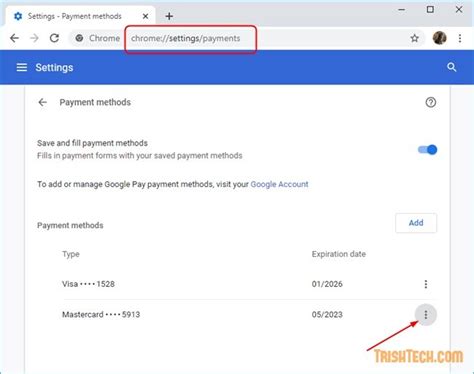Select the Mastercard ••••5913 row text
The image size is (474, 374).
(101, 314)
